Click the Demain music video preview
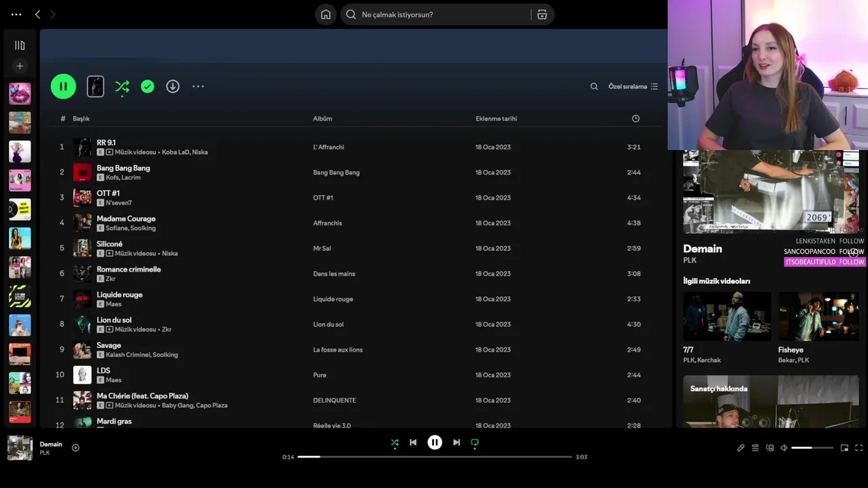The image size is (868, 488). (771, 192)
